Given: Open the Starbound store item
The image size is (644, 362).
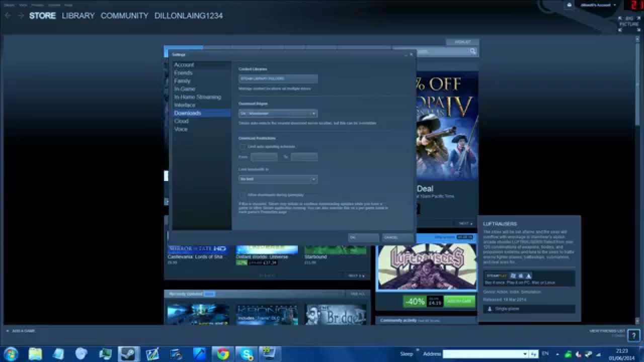Looking at the screenshot, I should click(335, 254).
